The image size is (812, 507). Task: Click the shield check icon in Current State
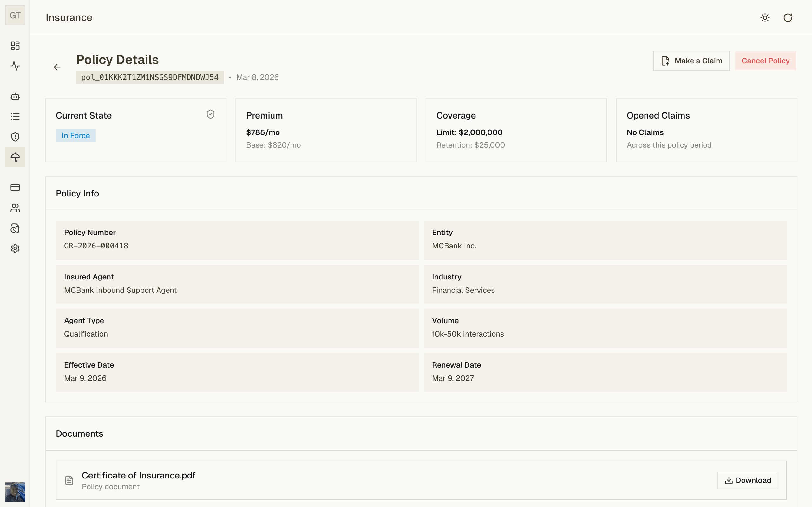tap(210, 114)
